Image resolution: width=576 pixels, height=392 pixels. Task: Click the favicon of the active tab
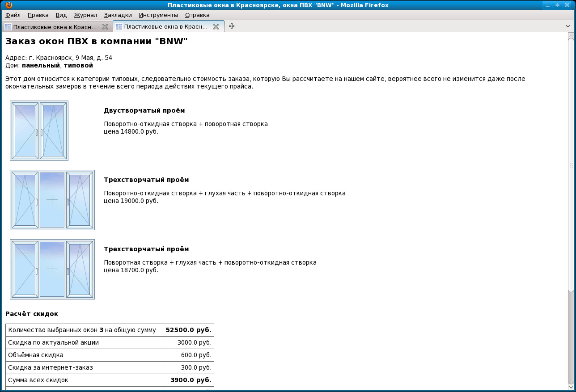tap(119, 27)
